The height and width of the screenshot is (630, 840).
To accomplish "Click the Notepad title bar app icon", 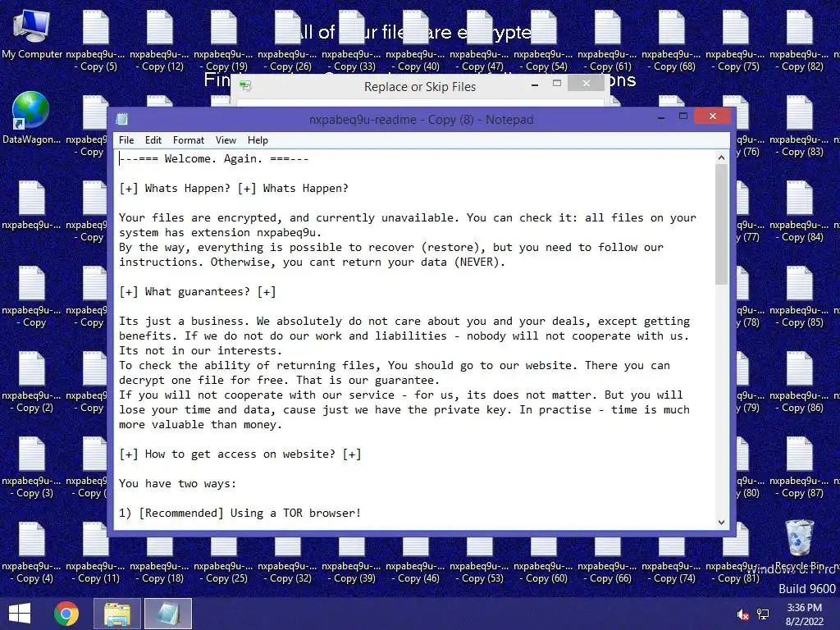I will click(x=122, y=119).
